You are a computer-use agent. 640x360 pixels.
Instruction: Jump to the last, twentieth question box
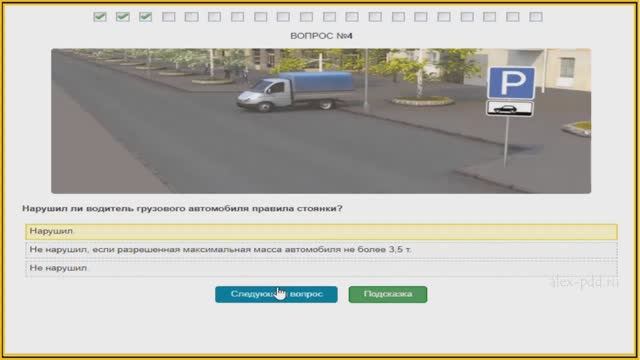536,17
